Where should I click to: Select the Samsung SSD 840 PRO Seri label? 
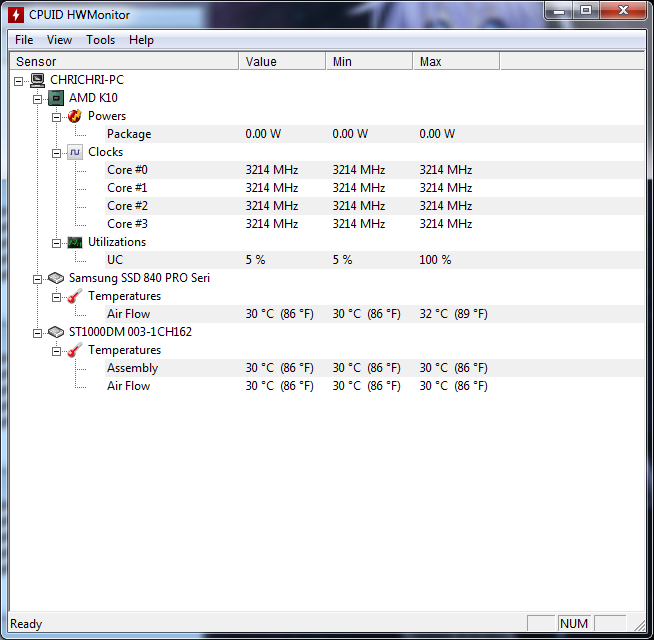[x=139, y=278]
